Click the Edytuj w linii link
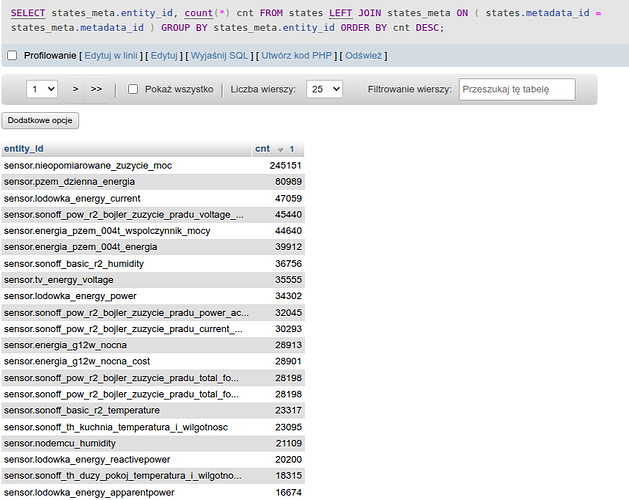629x500 pixels. pos(109,55)
